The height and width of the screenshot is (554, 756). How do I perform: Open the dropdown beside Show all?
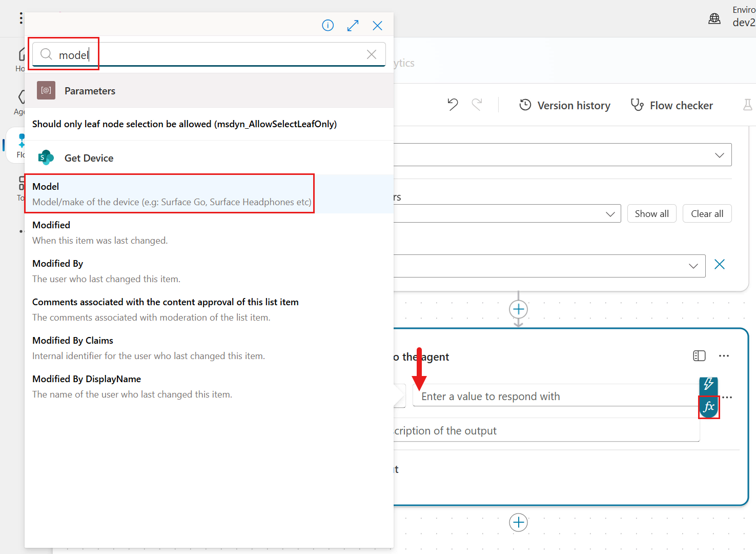click(610, 213)
